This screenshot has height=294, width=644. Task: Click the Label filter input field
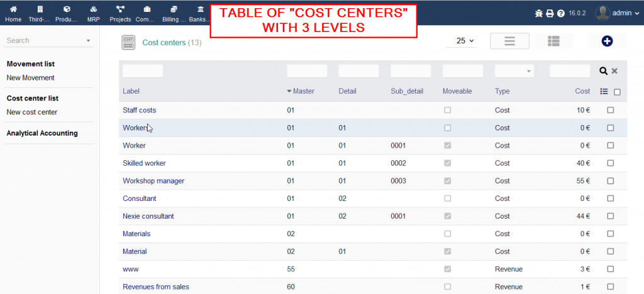pos(143,71)
